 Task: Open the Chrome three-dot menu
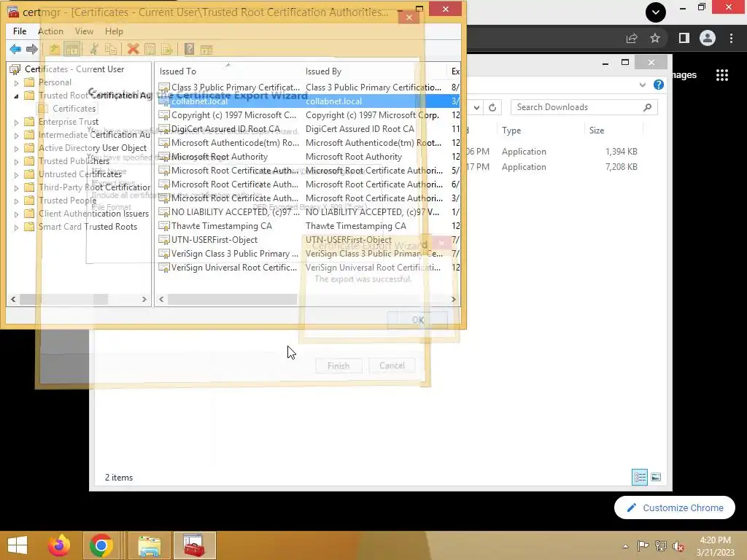(x=731, y=38)
